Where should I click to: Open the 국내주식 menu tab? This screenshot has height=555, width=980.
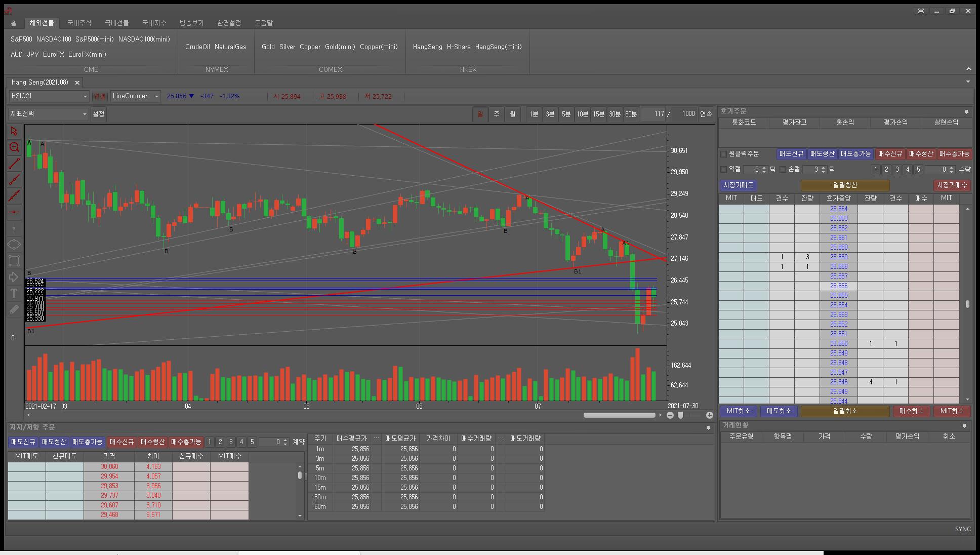(x=79, y=23)
